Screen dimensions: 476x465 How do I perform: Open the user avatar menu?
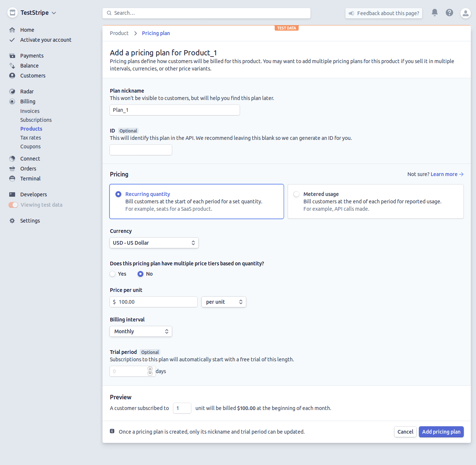click(x=465, y=13)
